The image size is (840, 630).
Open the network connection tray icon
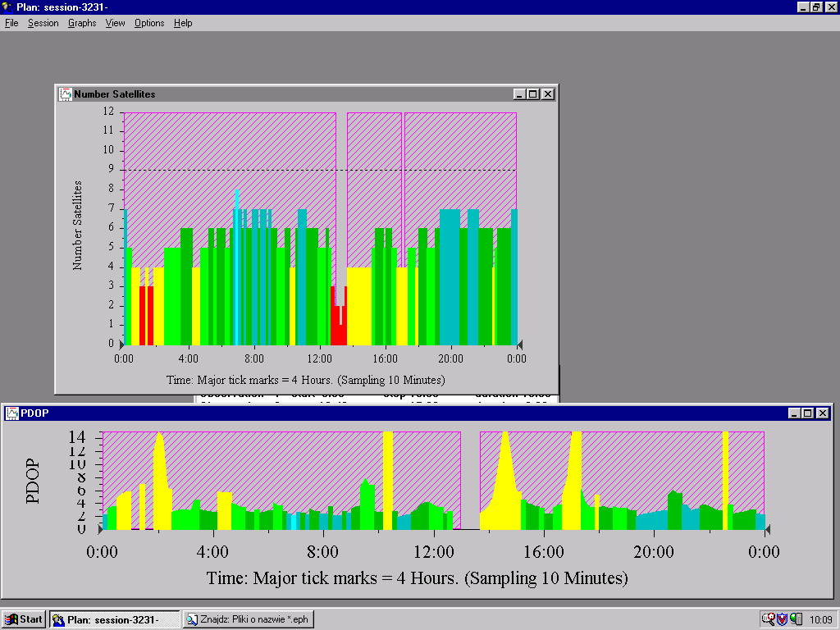click(796, 619)
